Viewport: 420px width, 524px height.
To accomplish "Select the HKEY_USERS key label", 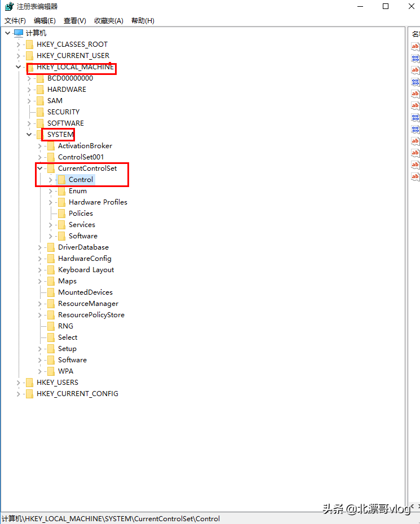I will (x=58, y=383).
